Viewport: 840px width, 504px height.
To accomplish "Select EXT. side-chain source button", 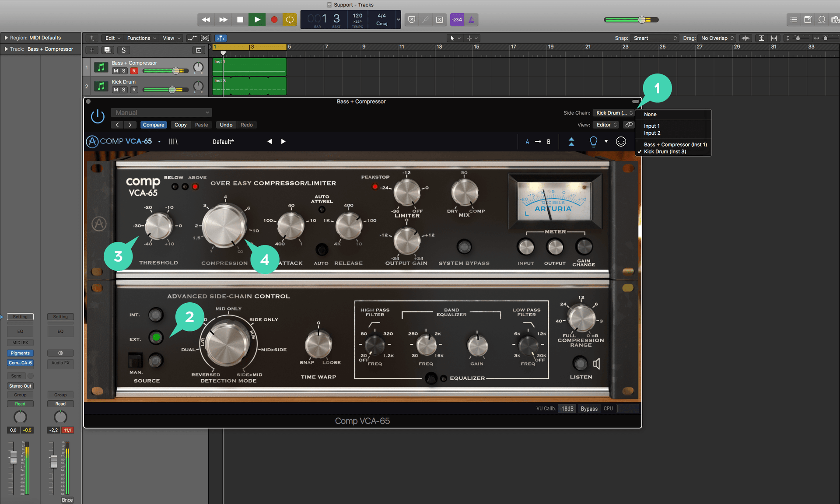I will pos(155,337).
